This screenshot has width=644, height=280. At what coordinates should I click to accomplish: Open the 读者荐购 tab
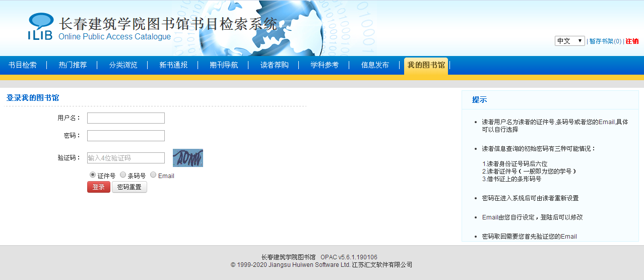tap(274, 65)
